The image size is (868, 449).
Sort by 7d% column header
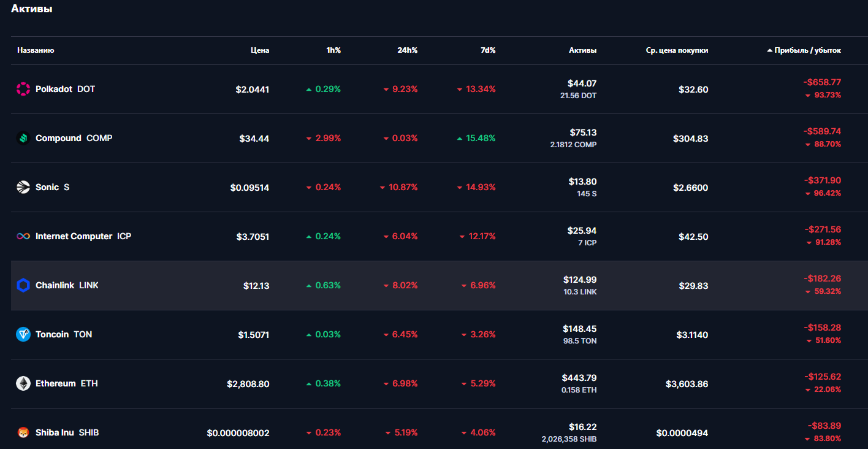pyautogui.click(x=487, y=50)
